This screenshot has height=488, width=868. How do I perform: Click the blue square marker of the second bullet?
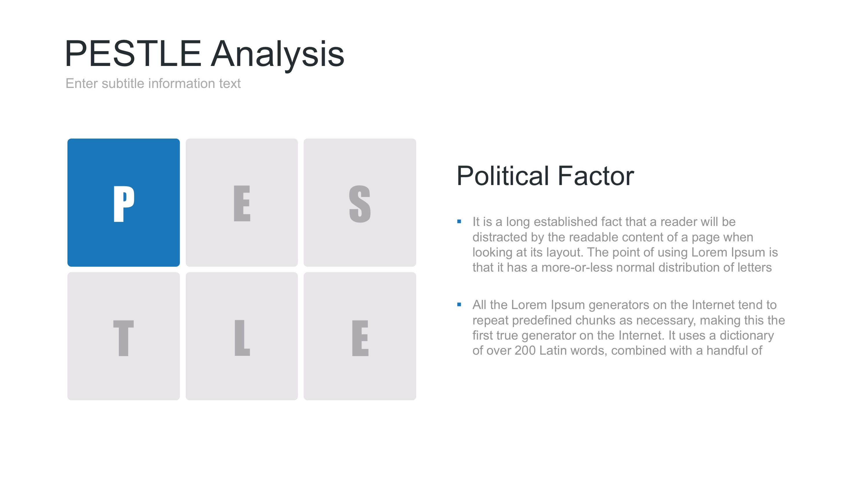[x=459, y=304]
